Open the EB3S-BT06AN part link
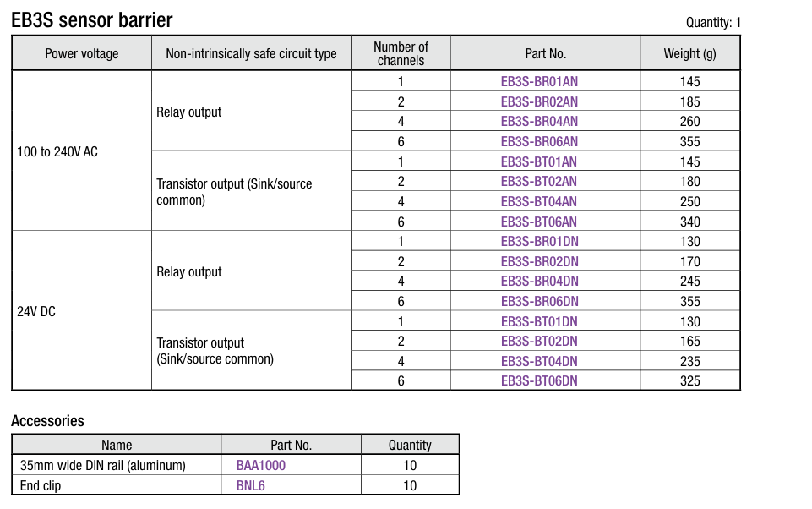The image size is (812, 509). pos(539,222)
